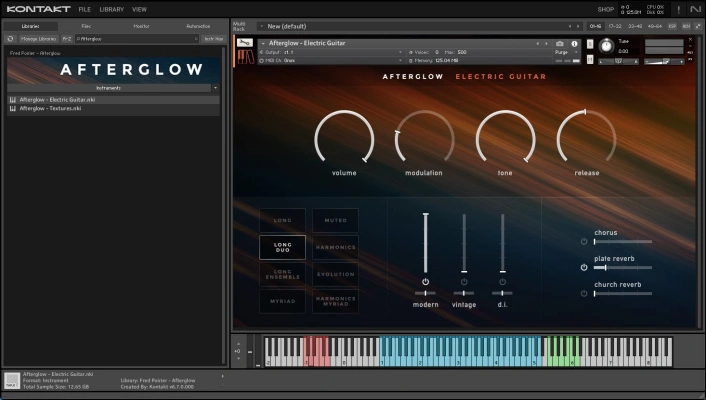Click the snapshot camera icon
This screenshot has height=400, width=706.
[x=560, y=44]
